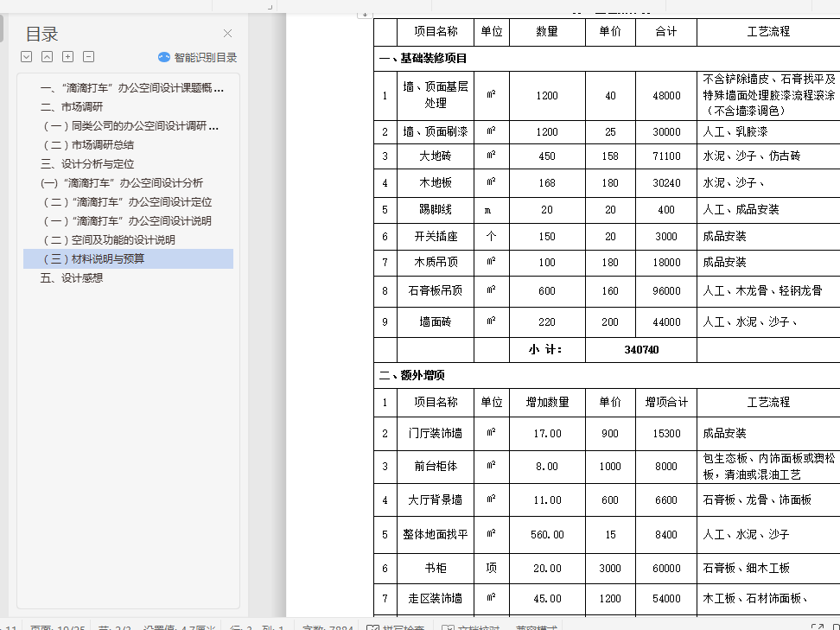Screen dimensions: 840x630
Task: Click the total value 30240
Action: (x=666, y=183)
